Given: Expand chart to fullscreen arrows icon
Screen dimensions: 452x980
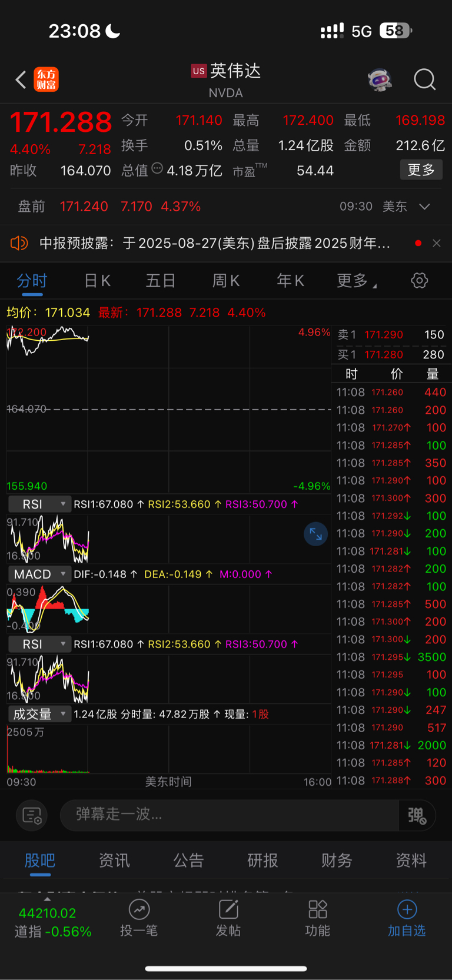Looking at the screenshot, I should [315, 534].
